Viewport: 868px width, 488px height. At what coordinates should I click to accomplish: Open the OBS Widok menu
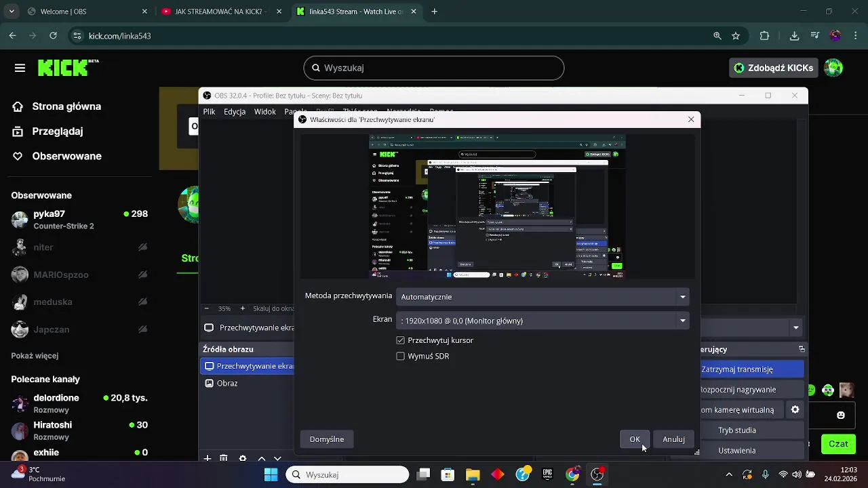[x=265, y=112]
